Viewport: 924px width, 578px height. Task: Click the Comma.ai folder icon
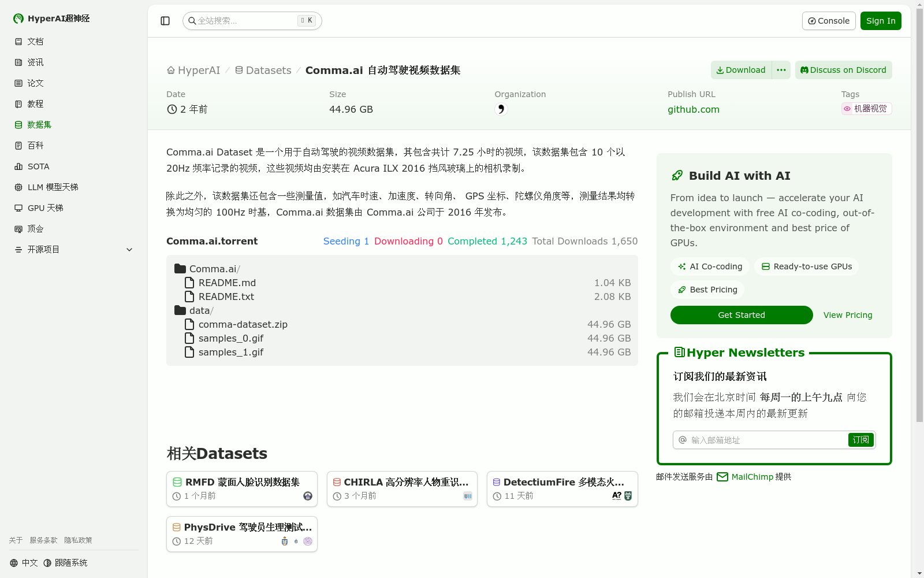(x=180, y=269)
